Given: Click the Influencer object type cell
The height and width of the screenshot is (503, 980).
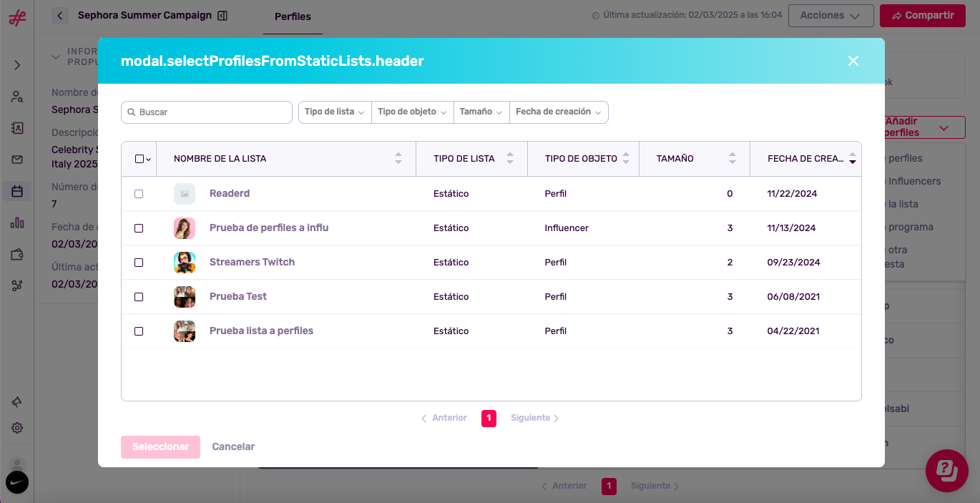Looking at the screenshot, I should tap(567, 228).
